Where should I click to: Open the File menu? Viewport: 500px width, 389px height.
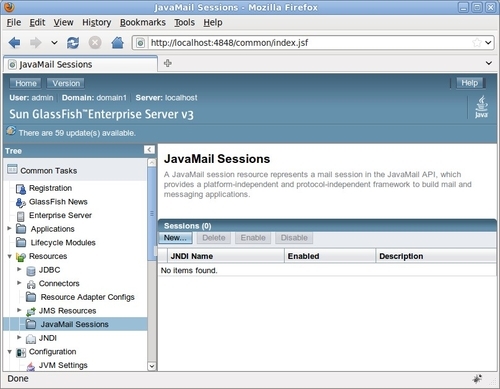click(14, 22)
